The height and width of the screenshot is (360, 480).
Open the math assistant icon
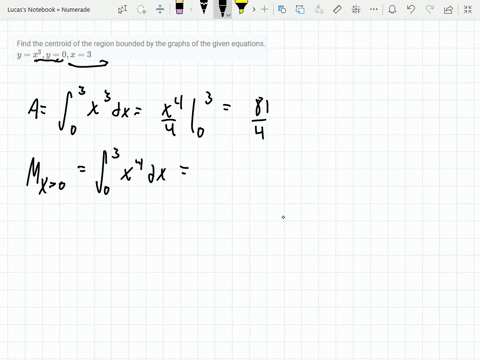(356, 9)
